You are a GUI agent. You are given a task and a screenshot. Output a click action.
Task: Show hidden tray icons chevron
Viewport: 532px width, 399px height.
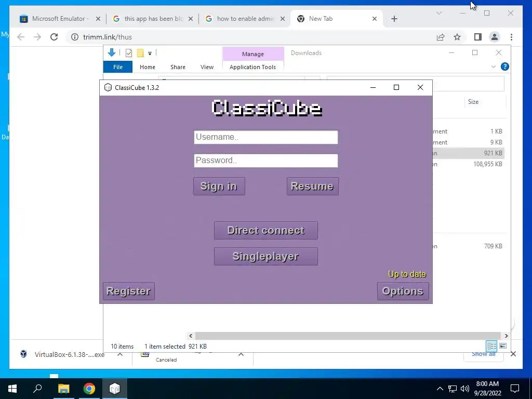point(440,389)
